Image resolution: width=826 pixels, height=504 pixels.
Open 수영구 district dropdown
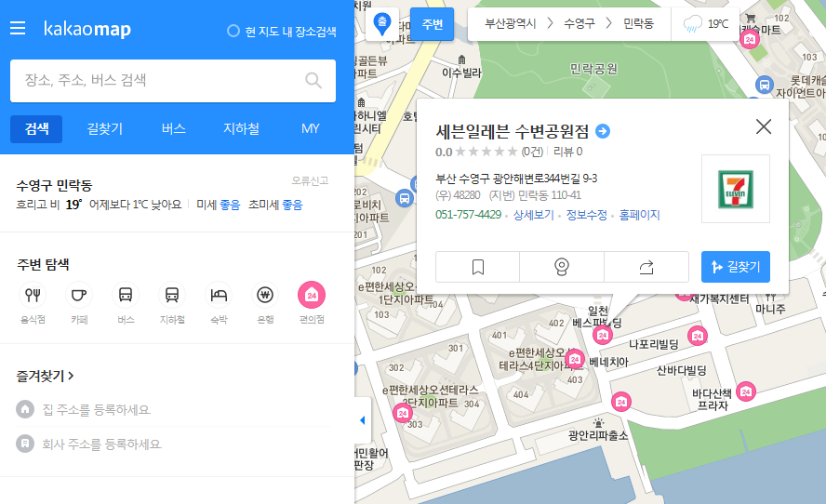580,23
